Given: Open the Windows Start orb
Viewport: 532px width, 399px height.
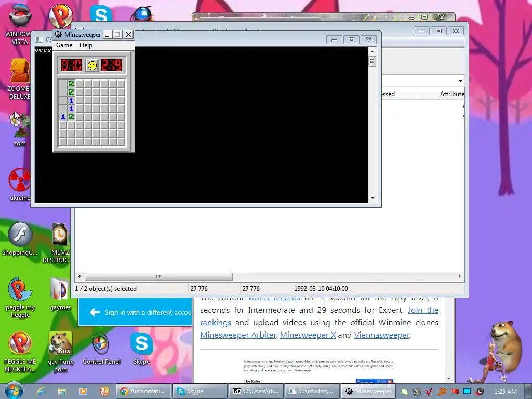Looking at the screenshot, I should [14, 391].
